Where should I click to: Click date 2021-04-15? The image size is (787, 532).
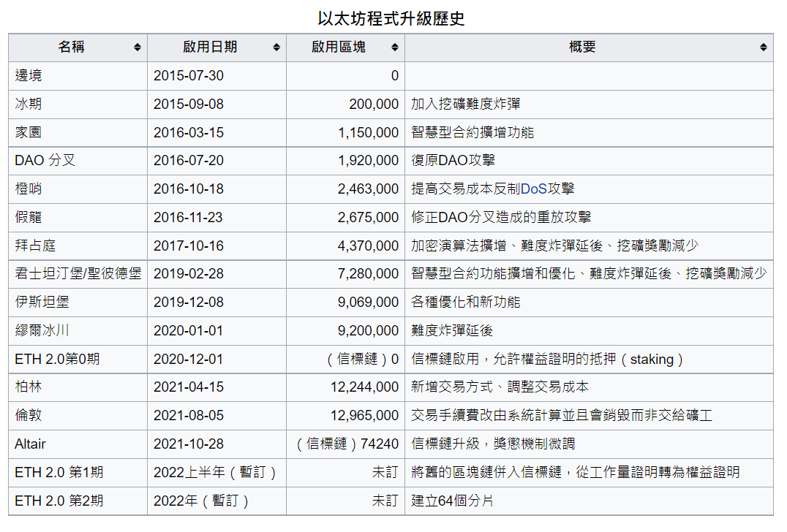click(x=189, y=387)
